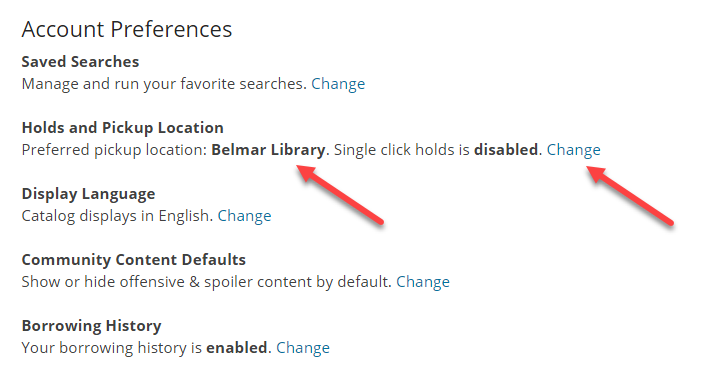Change Community Content Defaults via its link

(x=423, y=282)
